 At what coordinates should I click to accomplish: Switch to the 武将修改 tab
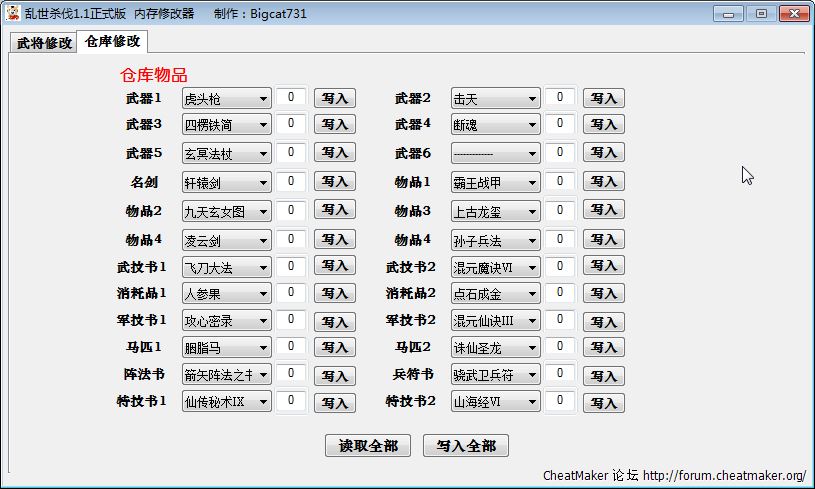[x=44, y=43]
